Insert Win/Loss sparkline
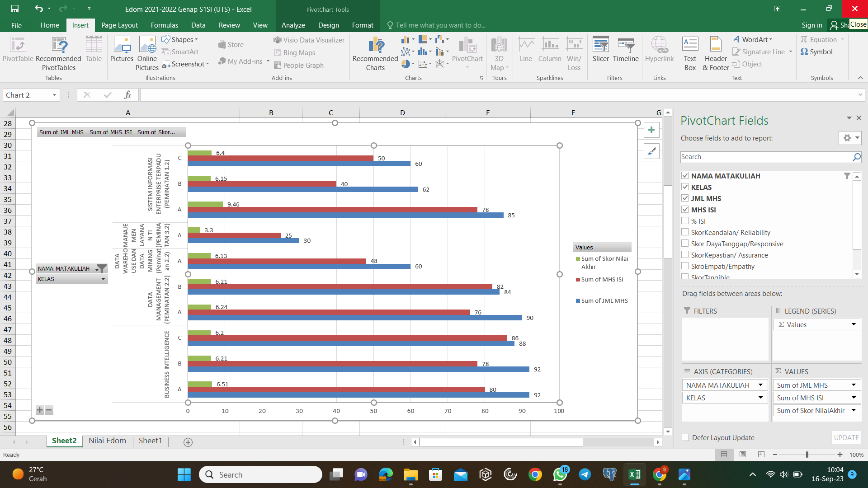Image resolution: width=868 pixels, height=488 pixels. (x=574, y=53)
